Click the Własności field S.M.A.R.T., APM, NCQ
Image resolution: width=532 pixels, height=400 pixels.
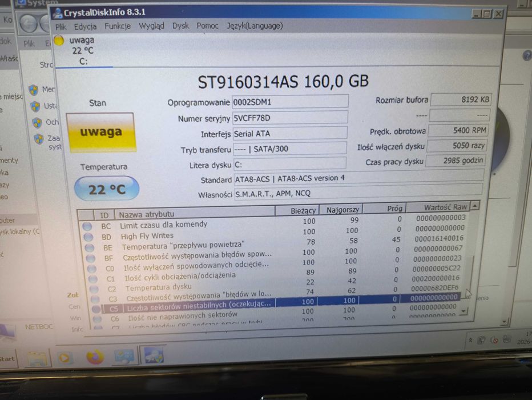358,193
